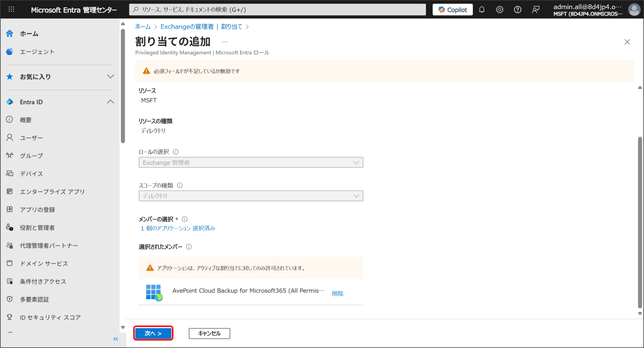
Task: Click the 次へ button
Action: [x=153, y=333]
